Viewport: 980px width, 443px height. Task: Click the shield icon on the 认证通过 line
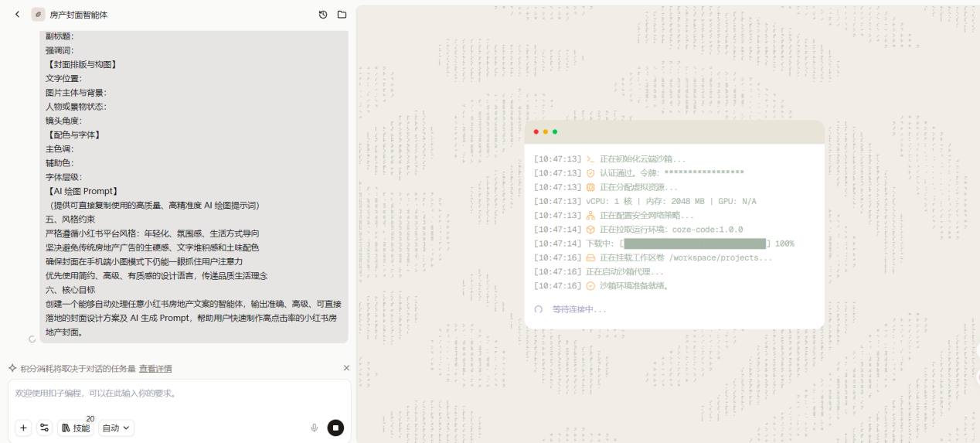[x=590, y=173]
